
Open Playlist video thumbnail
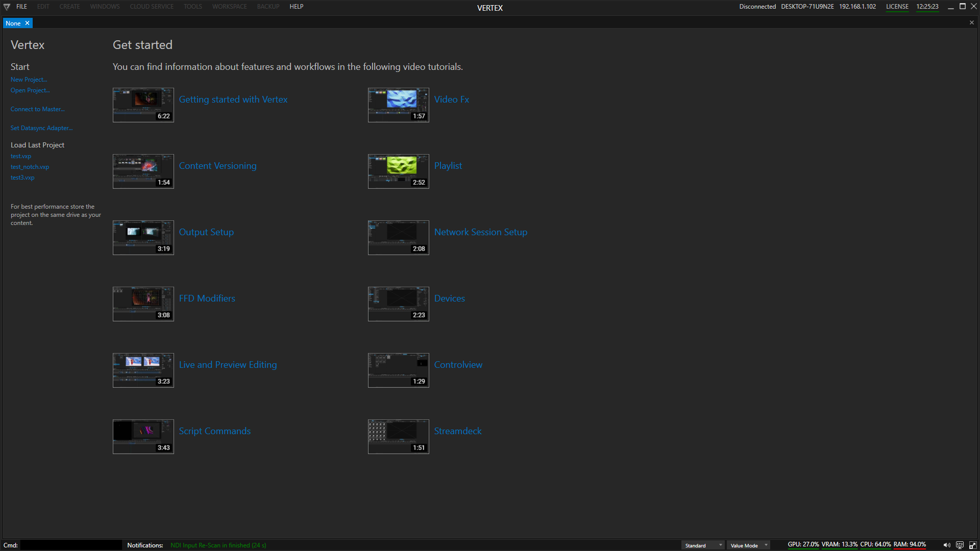[x=399, y=171]
